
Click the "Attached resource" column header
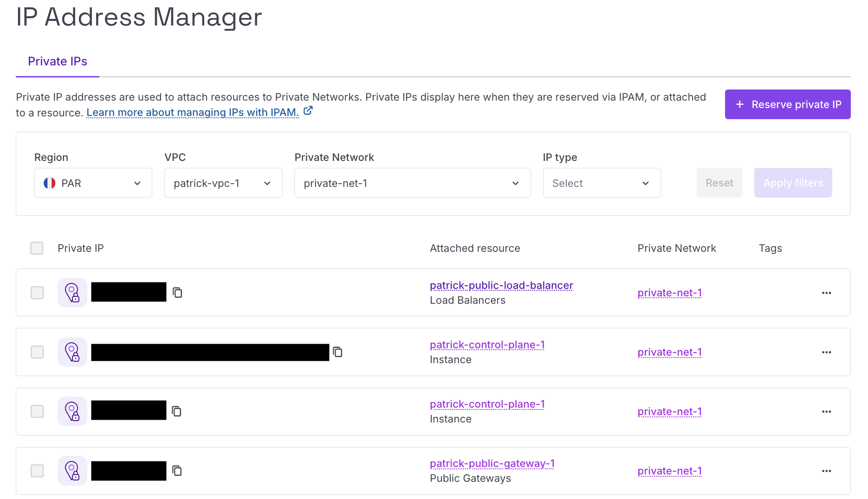[x=475, y=248]
